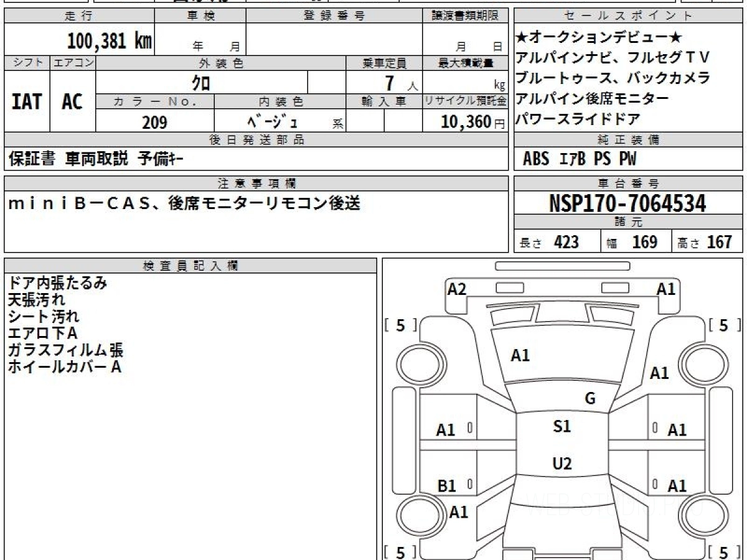Select the ホイールカバーA inspector note
The width and height of the screenshot is (747, 560).
pos(64,366)
